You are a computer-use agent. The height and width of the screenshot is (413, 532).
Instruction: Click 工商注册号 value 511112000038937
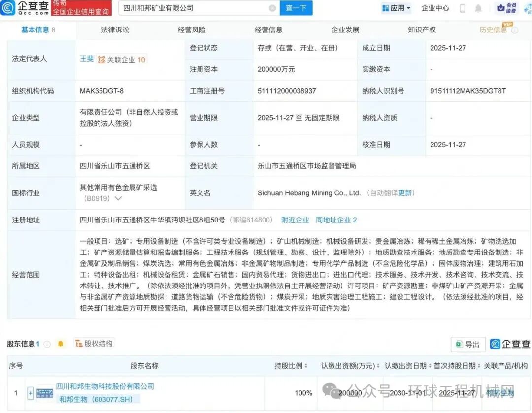[x=287, y=91]
